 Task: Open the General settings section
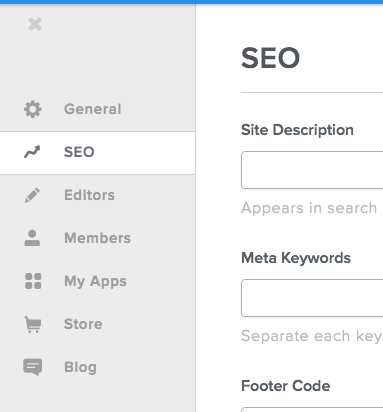[x=93, y=109]
